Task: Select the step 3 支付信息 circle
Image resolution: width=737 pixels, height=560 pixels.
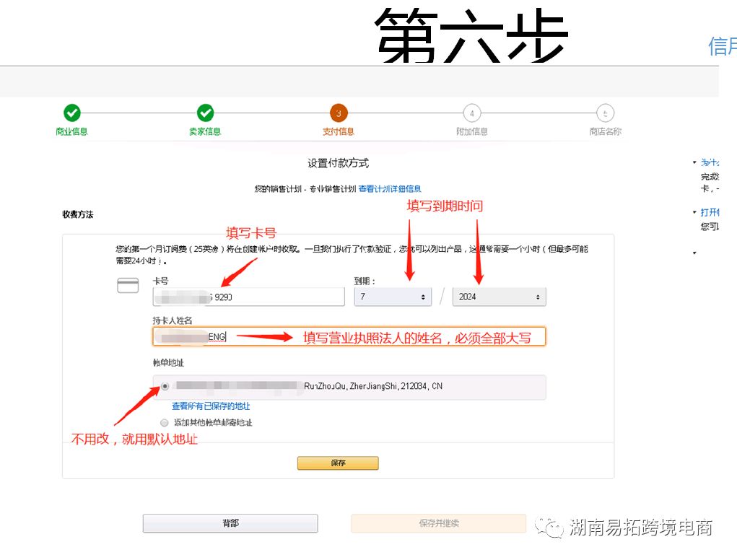Action: pyautogui.click(x=339, y=113)
